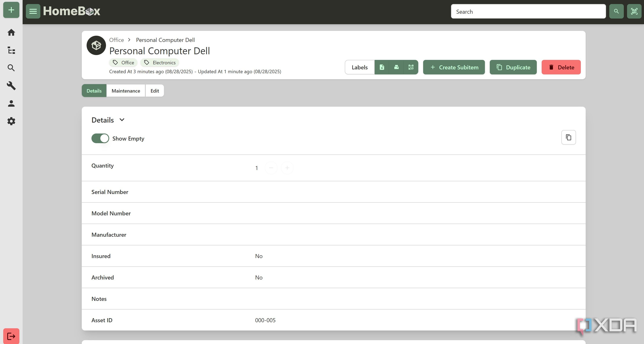Click the print label icon
Screen dimensions: 644x344
396,67
